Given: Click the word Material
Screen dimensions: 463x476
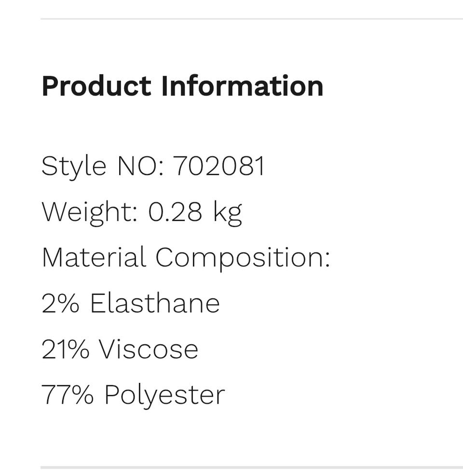Looking at the screenshot, I should (94, 257).
